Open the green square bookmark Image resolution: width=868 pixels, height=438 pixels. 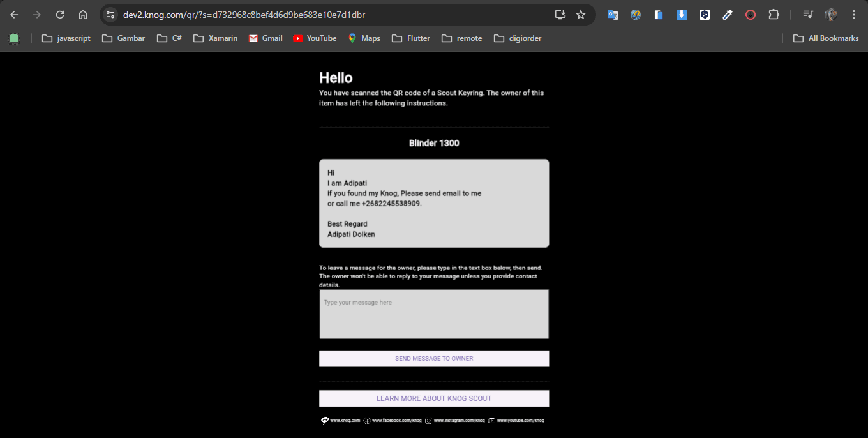[14, 38]
